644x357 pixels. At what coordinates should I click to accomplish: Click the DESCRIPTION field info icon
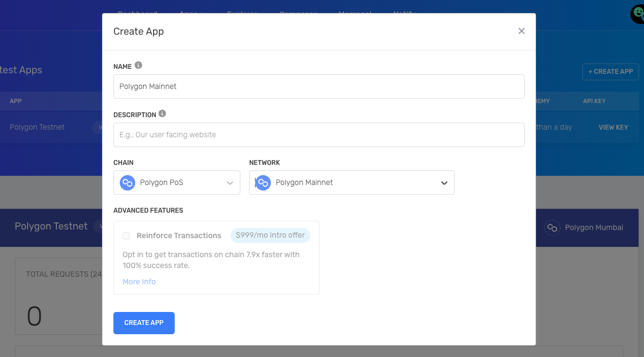pyautogui.click(x=162, y=114)
